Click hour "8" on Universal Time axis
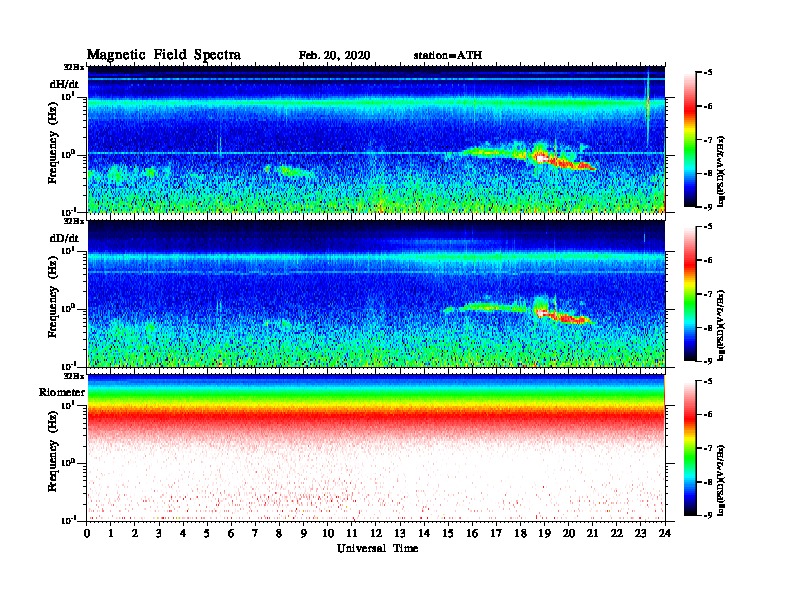Viewport: 792px width, 612px height. pyautogui.click(x=279, y=533)
